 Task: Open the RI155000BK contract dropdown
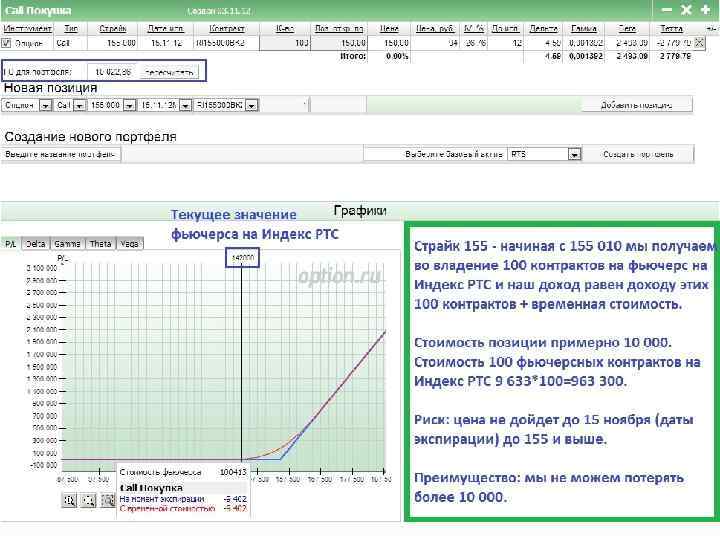[252, 106]
